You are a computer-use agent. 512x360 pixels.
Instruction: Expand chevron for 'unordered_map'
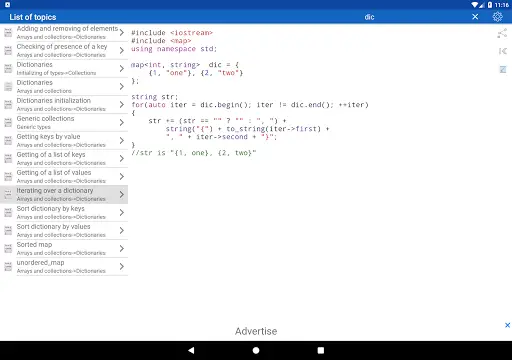[122, 266]
